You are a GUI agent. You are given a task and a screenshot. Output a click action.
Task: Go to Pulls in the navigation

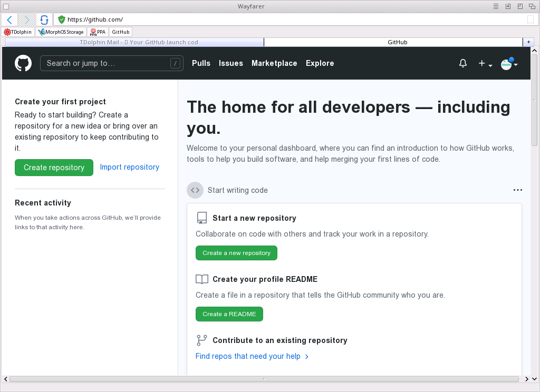(x=201, y=63)
